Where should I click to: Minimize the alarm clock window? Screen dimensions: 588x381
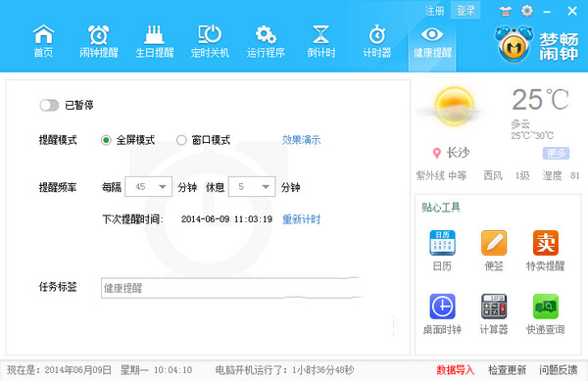(547, 12)
